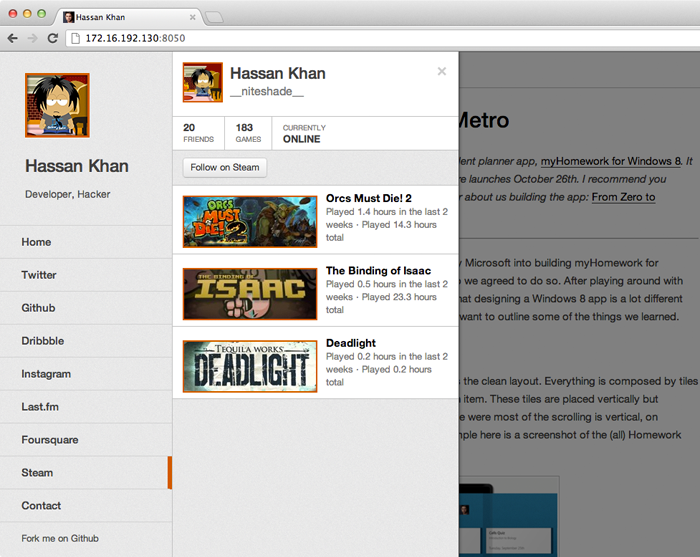Select the Hassan Khan browser tab

pos(127,17)
